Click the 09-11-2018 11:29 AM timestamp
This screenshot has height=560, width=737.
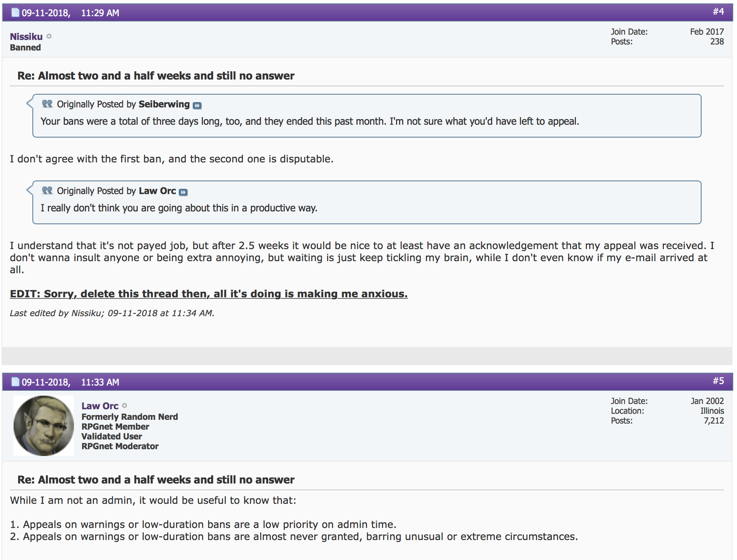click(70, 13)
